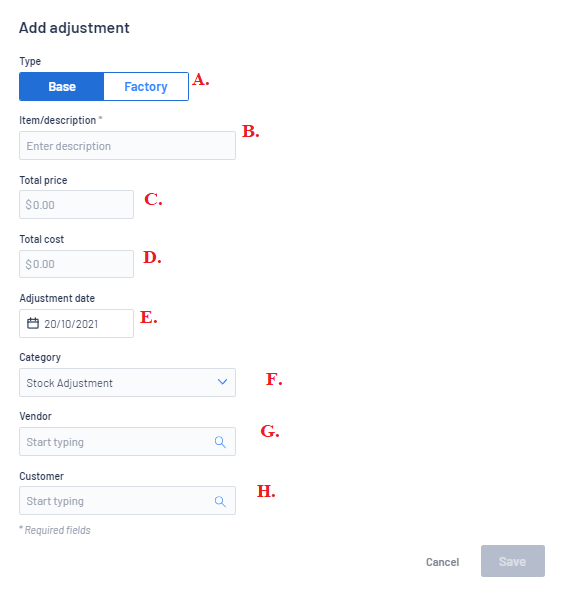Click the calendar icon in Adjustment date
The width and height of the screenshot is (567, 593).
tap(33, 323)
